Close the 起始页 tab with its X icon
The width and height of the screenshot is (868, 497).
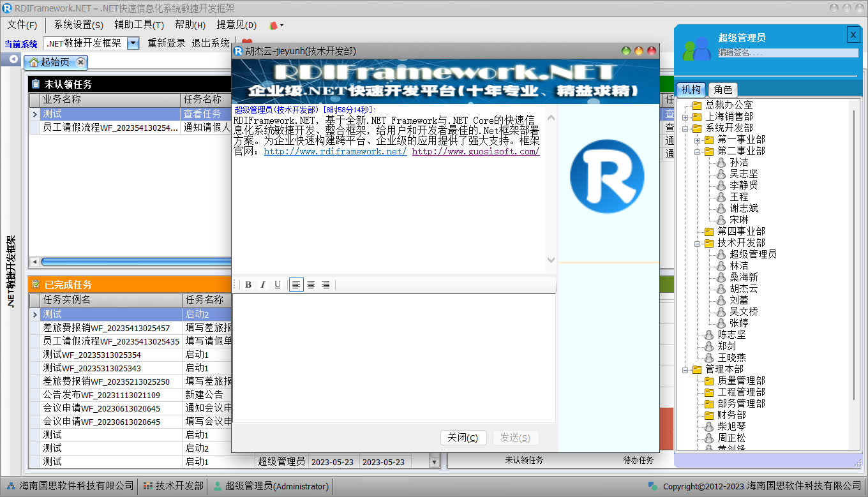pyautogui.click(x=80, y=62)
